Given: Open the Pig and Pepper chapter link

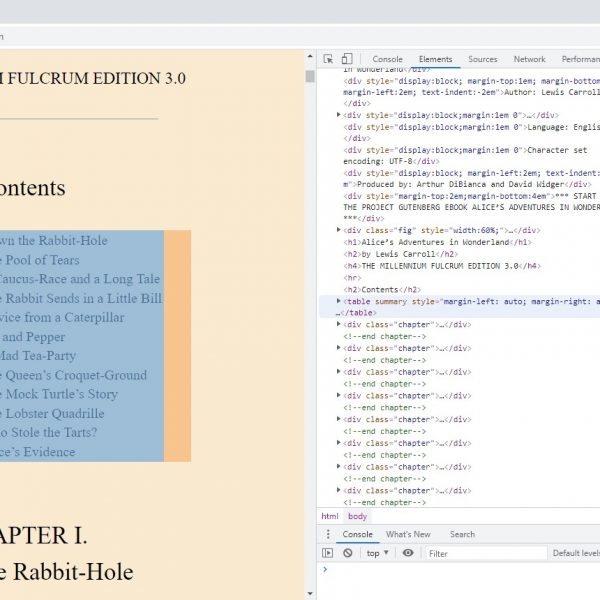Looking at the screenshot, I should pyautogui.click(x=32, y=337).
